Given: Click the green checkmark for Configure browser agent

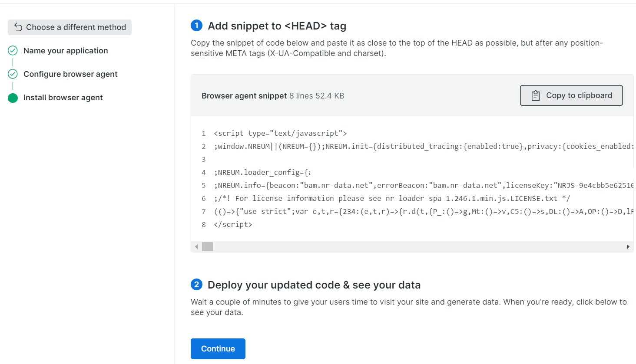Looking at the screenshot, I should [x=13, y=74].
